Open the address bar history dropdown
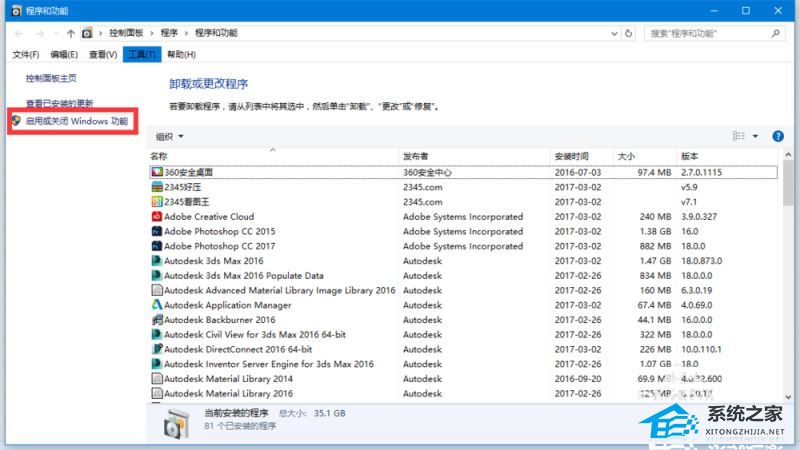Viewport: 800px width, 450px height. point(614,33)
